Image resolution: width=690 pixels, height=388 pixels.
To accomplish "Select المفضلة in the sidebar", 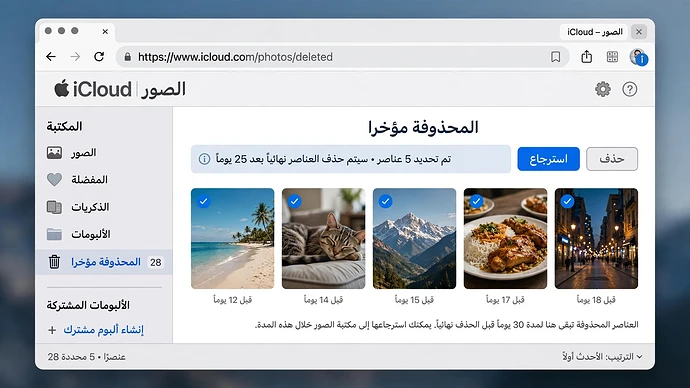I will click(104, 179).
